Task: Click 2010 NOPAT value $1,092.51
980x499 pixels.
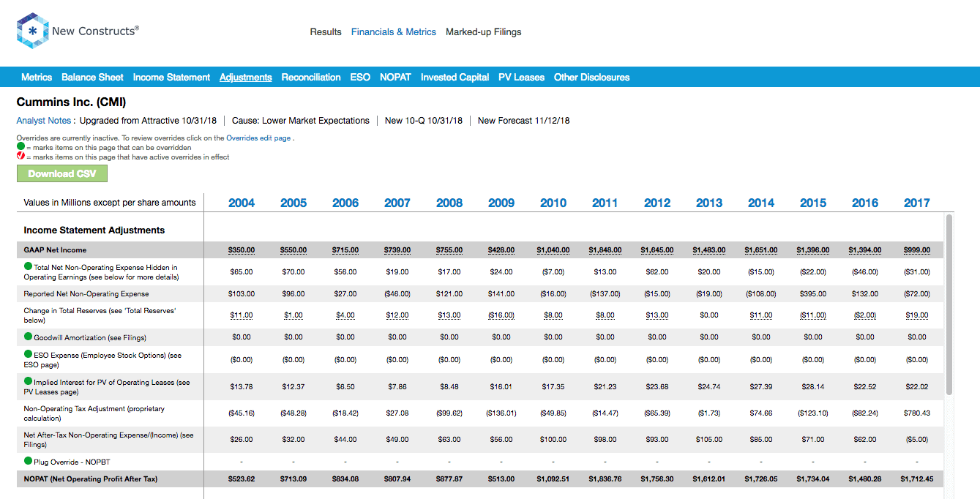Action: click(553, 479)
